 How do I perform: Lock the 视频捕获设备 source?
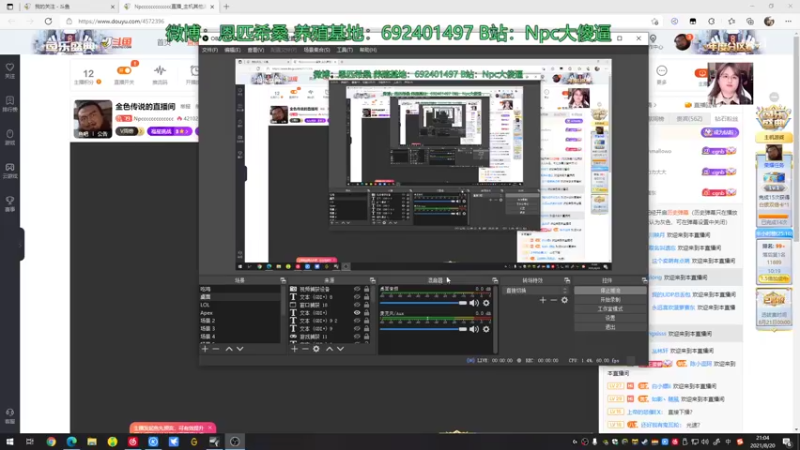point(366,289)
